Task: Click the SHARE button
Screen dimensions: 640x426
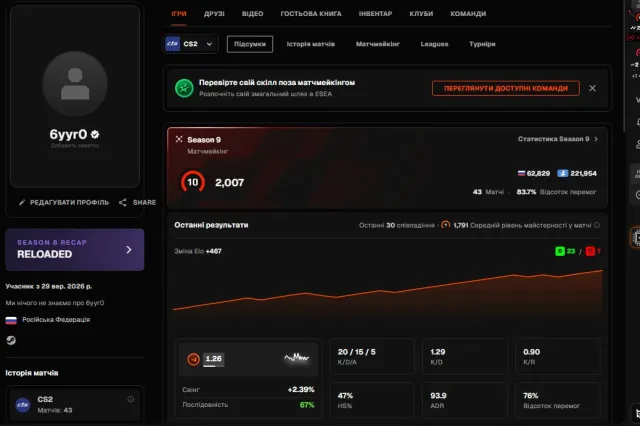Action: click(138, 202)
